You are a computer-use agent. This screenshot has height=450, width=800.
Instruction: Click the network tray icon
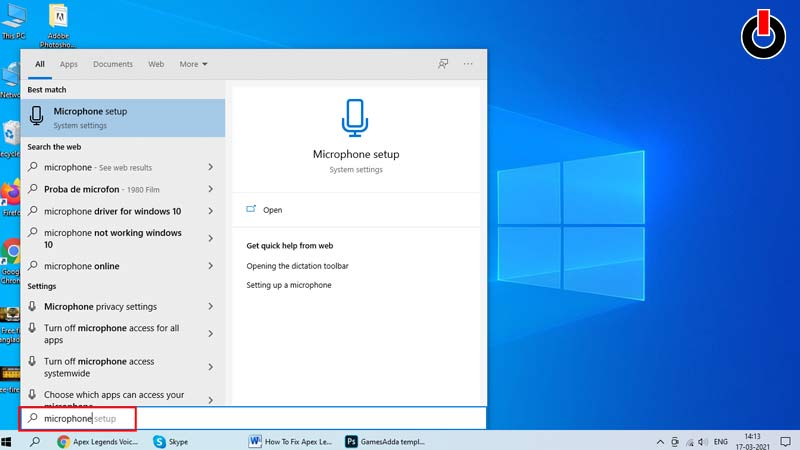pos(689,442)
